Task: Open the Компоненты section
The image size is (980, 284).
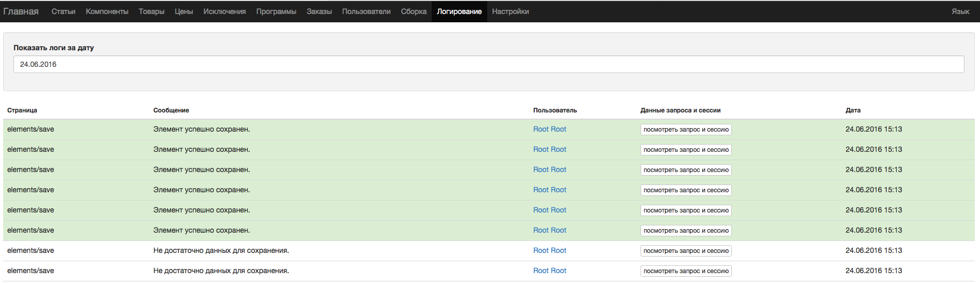Action: 107,11
